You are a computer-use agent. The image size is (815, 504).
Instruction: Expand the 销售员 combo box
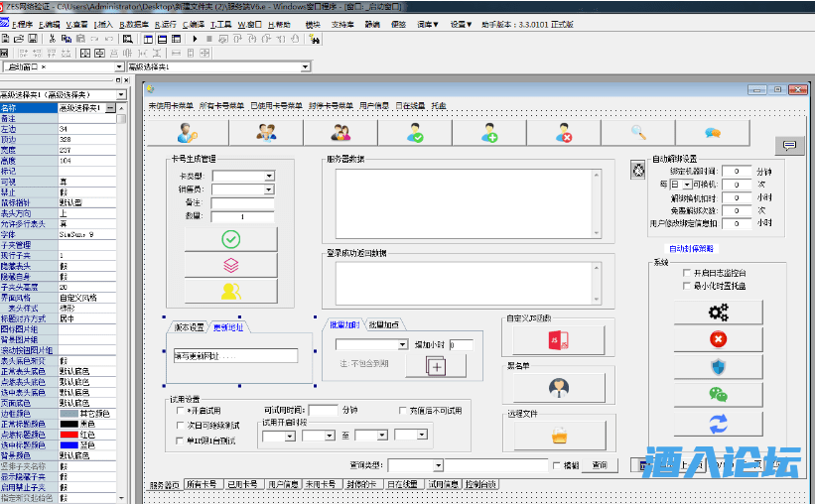[x=269, y=189]
